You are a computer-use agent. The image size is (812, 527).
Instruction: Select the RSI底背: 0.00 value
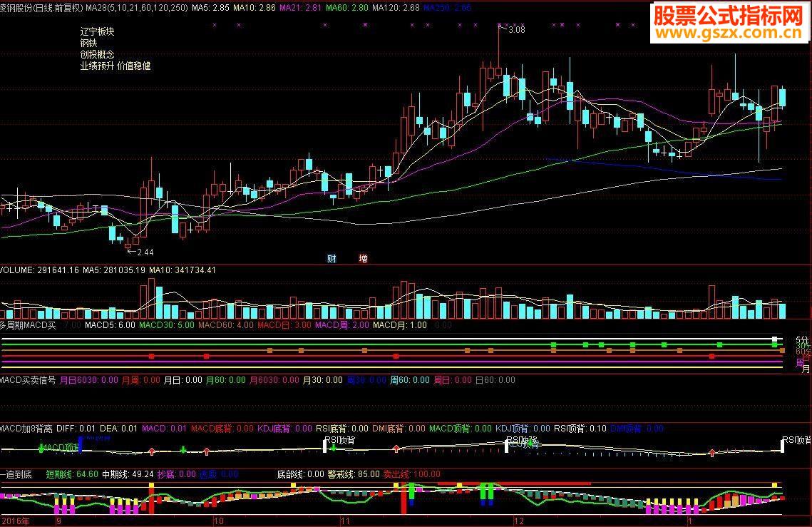tap(342, 429)
